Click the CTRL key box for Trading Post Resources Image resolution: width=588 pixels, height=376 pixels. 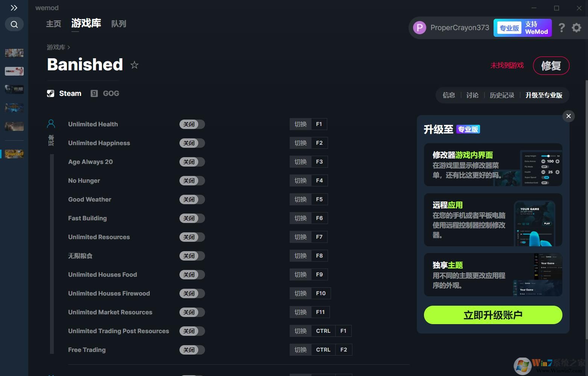tap(323, 331)
